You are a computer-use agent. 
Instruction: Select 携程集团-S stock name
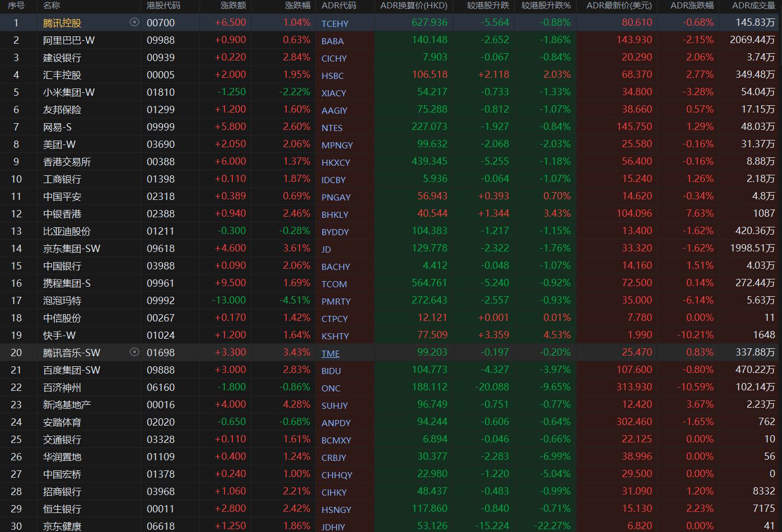67,283
